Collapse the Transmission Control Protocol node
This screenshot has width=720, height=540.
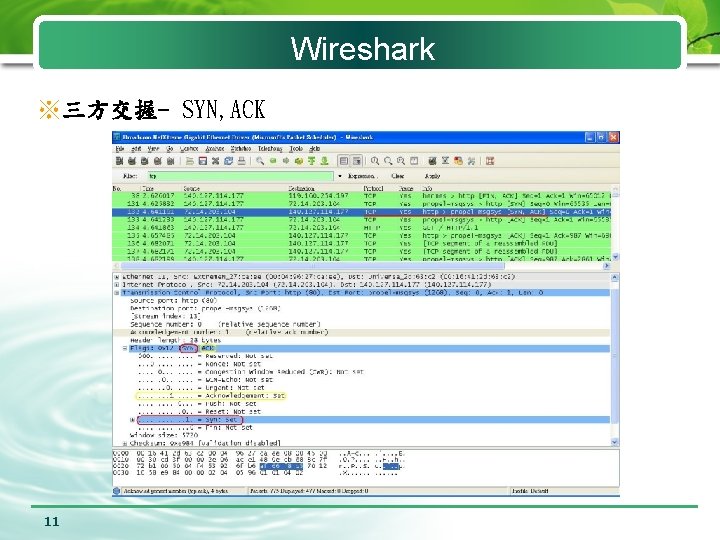point(117,292)
